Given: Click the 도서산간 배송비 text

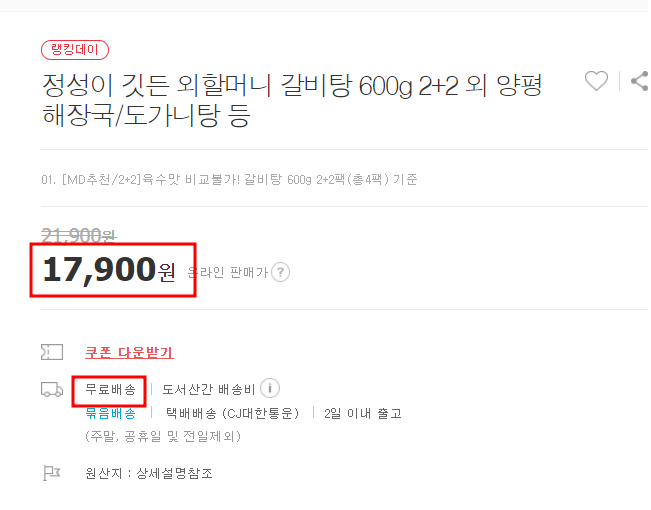Looking at the screenshot, I should coord(208,390).
